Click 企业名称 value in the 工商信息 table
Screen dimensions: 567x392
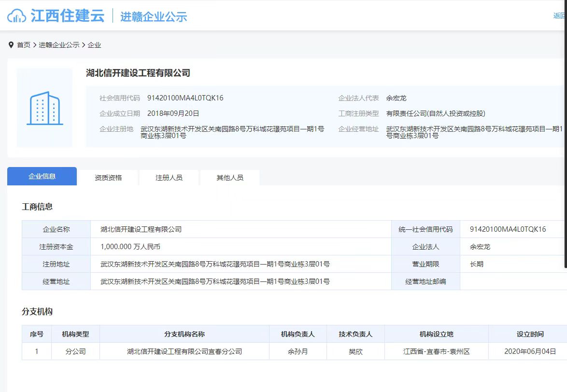(x=141, y=229)
